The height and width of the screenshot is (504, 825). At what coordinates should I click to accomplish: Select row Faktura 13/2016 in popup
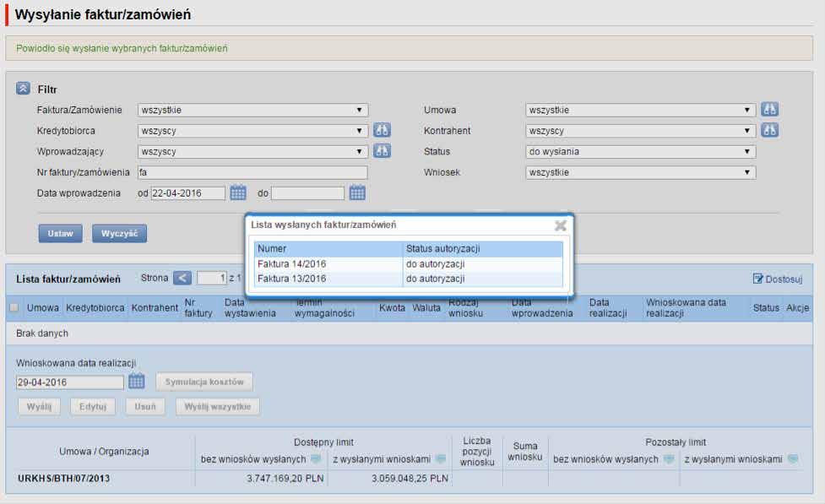pyautogui.click(x=409, y=279)
